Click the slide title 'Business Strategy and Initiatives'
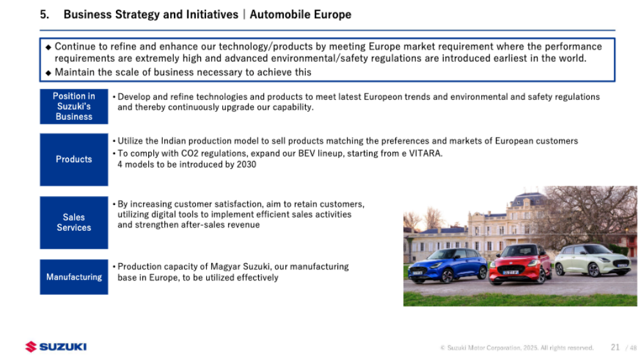This screenshot has height=363, width=644. tap(151, 14)
